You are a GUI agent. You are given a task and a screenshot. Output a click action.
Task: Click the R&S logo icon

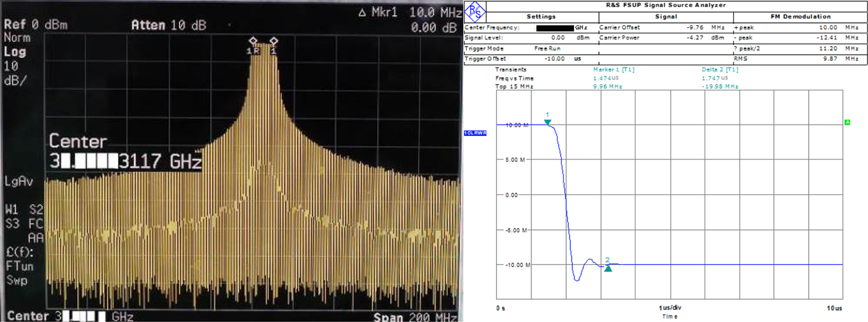coord(475,11)
